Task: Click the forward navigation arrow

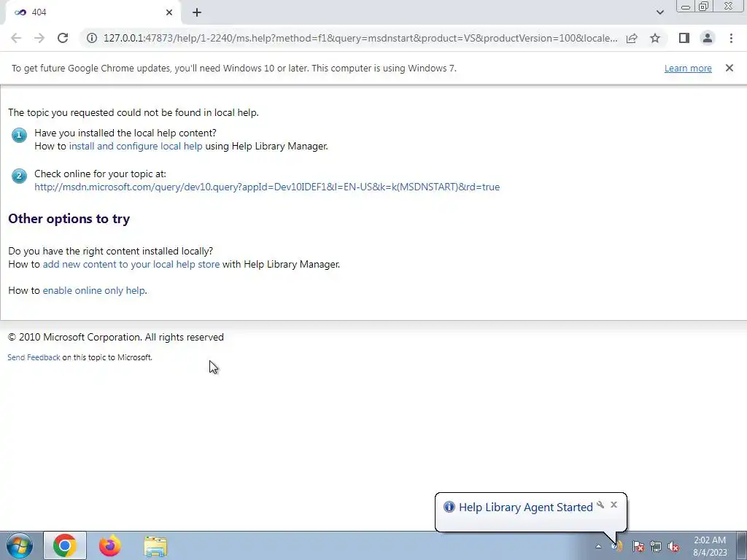Action: tap(39, 38)
